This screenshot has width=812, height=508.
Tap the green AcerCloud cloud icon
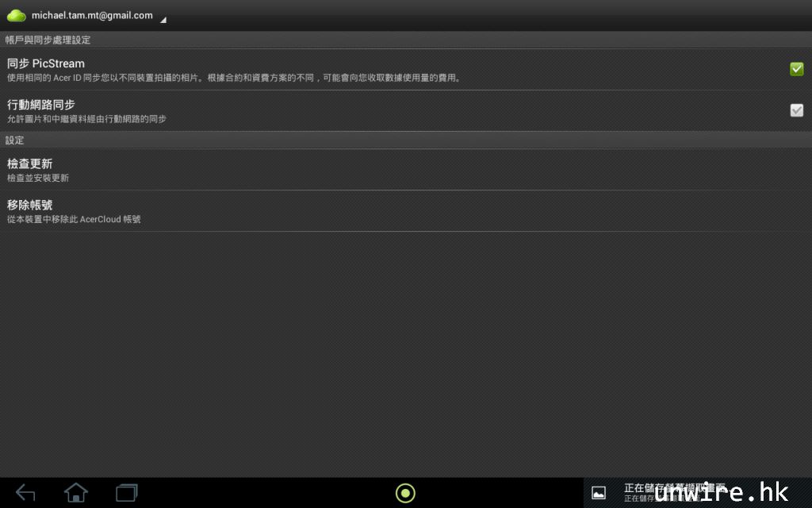17,15
